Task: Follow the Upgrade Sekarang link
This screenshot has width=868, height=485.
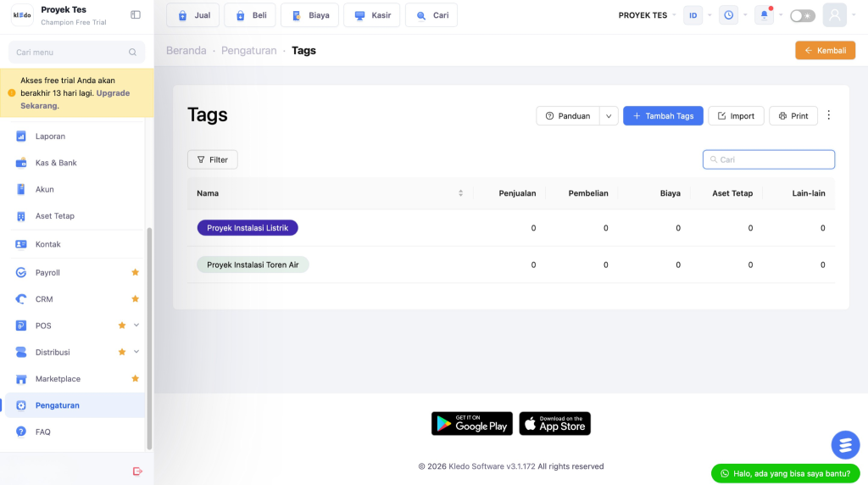Action: tap(75, 99)
